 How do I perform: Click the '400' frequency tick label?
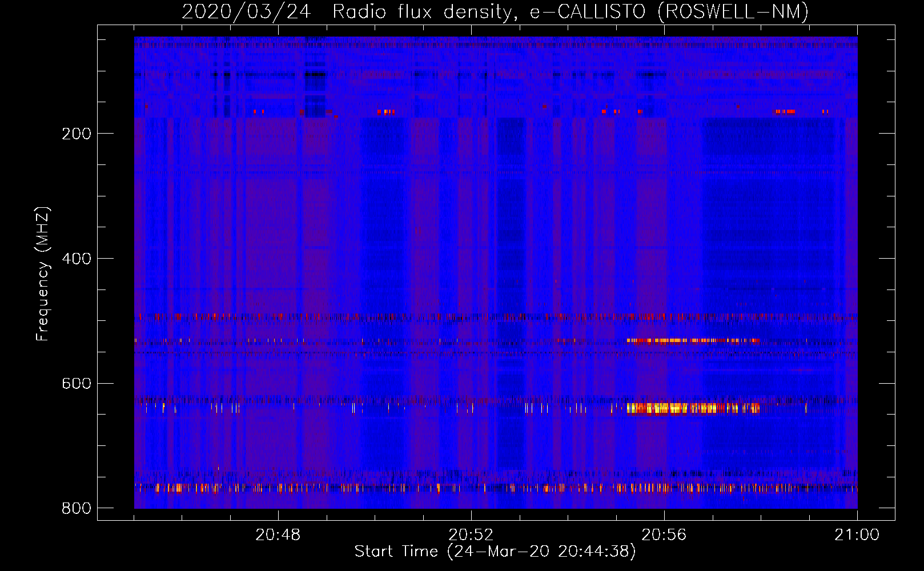(x=77, y=259)
